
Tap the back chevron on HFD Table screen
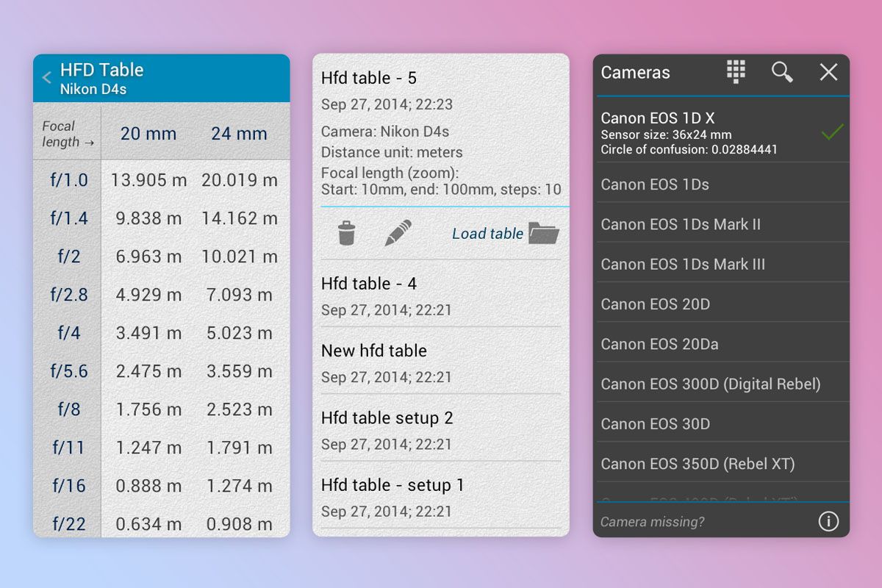pyautogui.click(x=46, y=77)
